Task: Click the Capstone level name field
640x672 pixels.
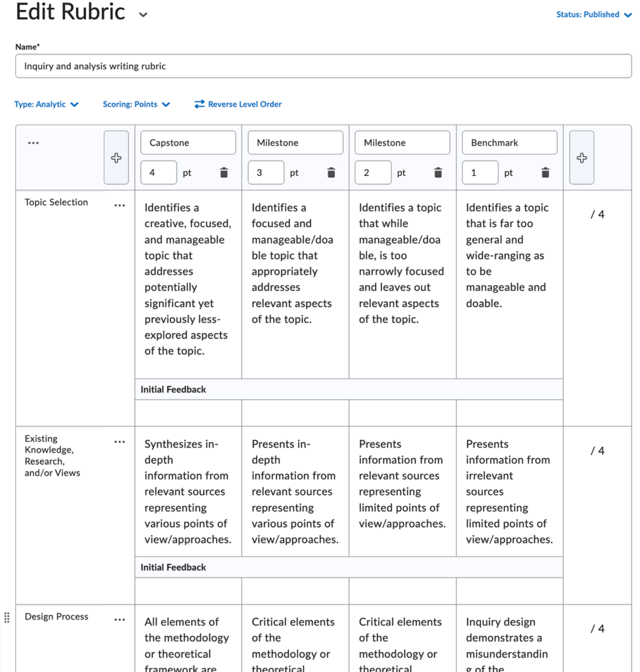Action: click(x=188, y=142)
